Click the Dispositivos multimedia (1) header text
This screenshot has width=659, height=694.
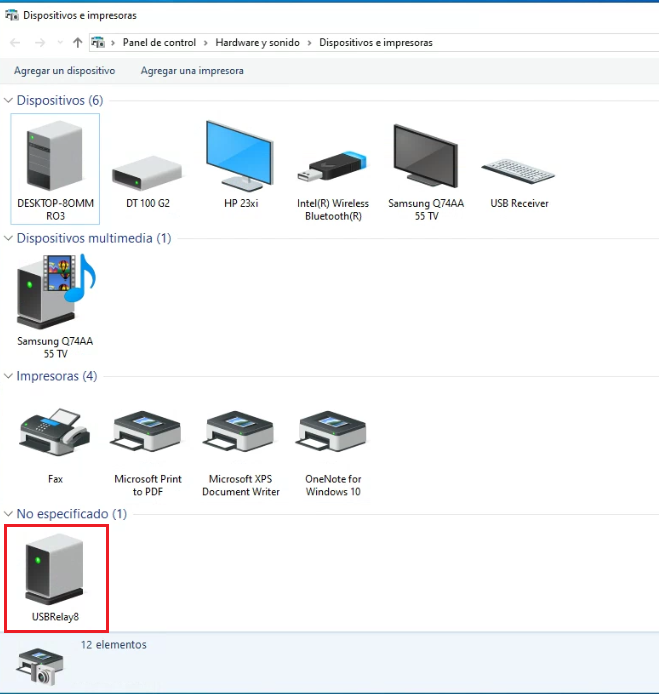click(x=94, y=238)
